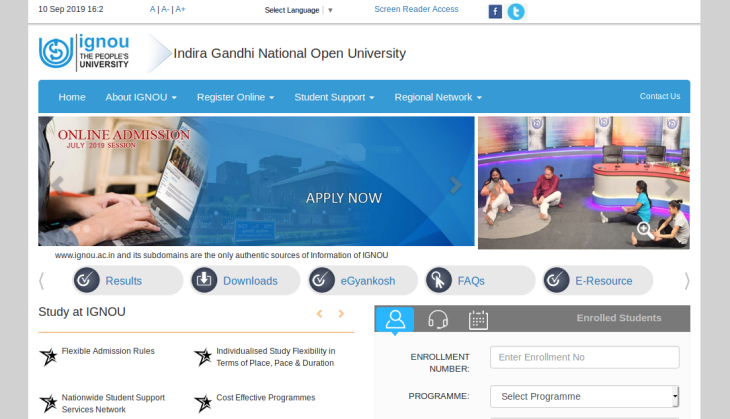Click the Results checkmark icon
The height and width of the screenshot is (419, 730).
tap(86, 280)
